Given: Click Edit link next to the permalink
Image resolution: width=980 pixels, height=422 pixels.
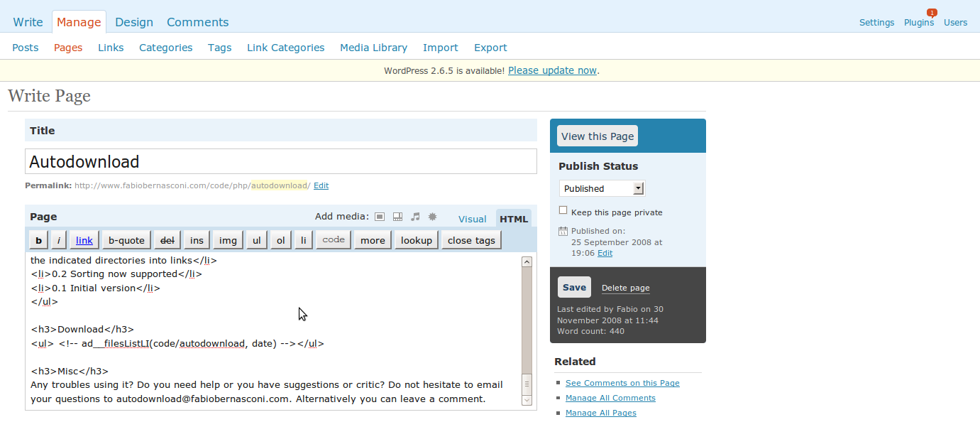Looking at the screenshot, I should pyautogui.click(x=321, y=185).
